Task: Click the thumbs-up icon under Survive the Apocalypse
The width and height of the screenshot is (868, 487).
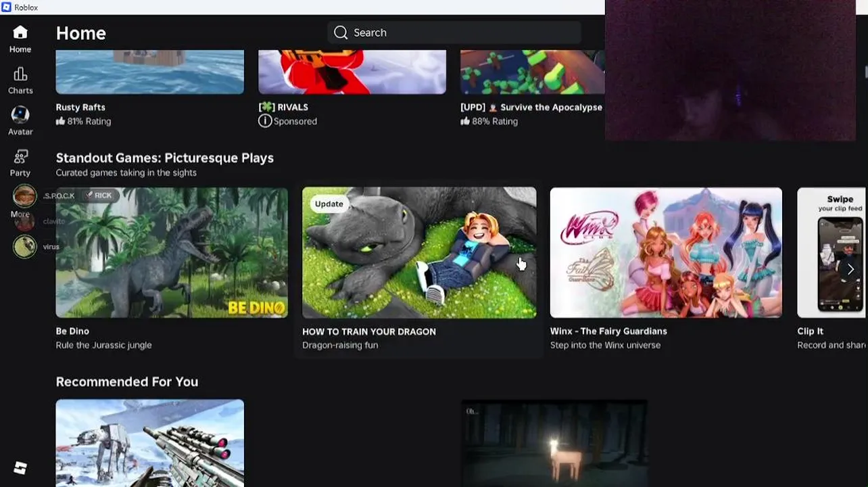Action: click(465, 121)
